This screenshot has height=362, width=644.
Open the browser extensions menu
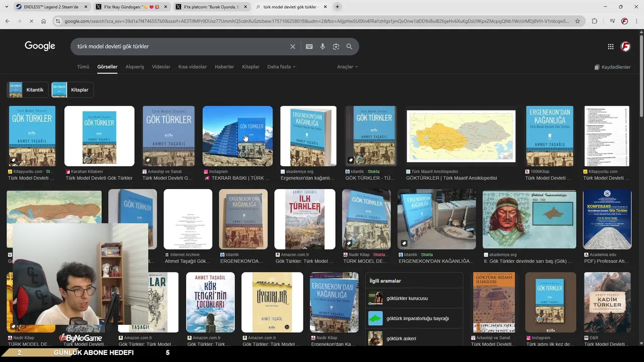tap(594, 21)
